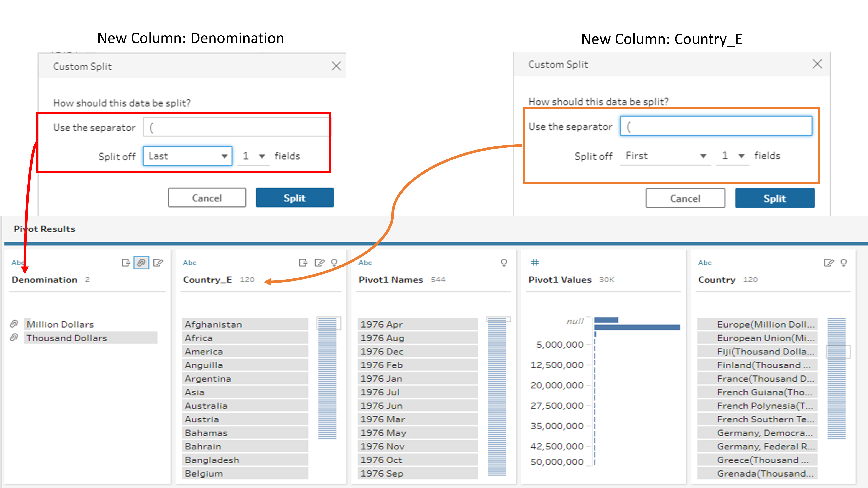Click the calculation icon in the Country_E column

tap(303, 263)
